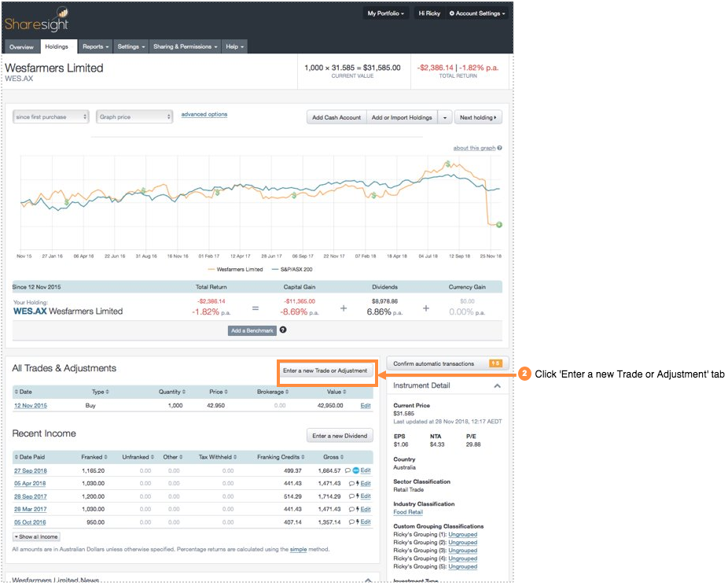Toggle S&P/ASX 200 legend series
The width and height of the screenshot is (728, 586).
click(x=292, y=269)
